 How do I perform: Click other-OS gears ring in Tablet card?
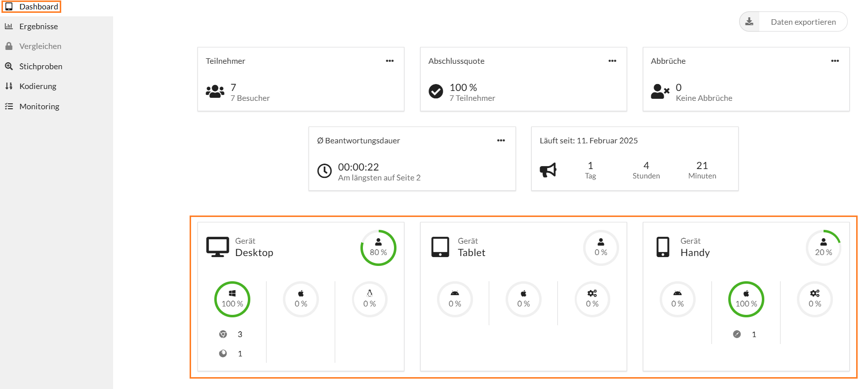click(x=592, y=299)
